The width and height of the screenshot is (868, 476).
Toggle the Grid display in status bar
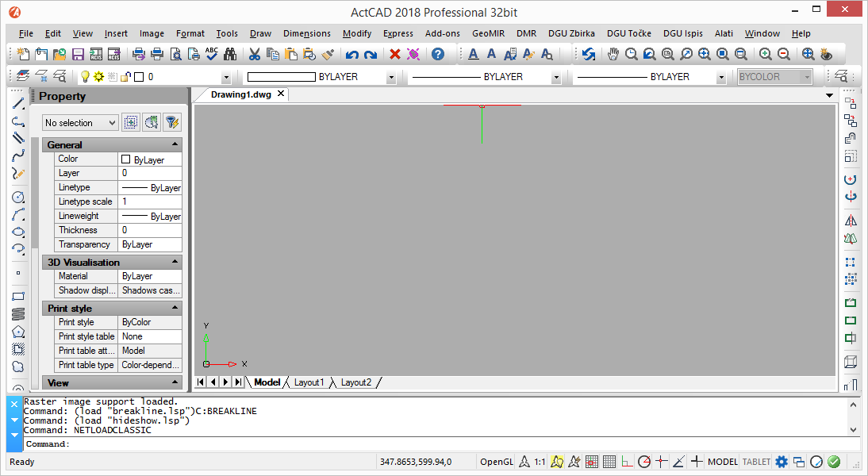(609, 462)
